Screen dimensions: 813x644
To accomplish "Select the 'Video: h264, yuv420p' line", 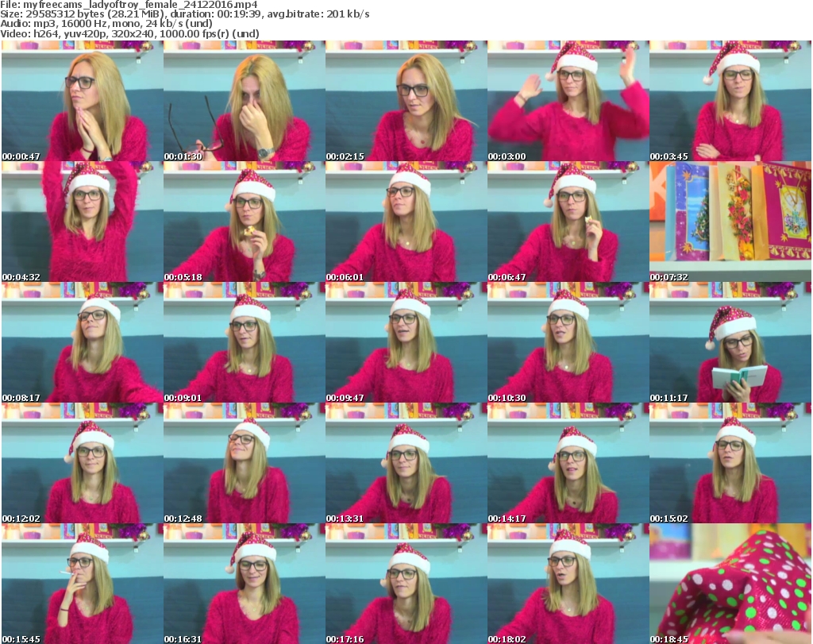I will click(129, 34).
